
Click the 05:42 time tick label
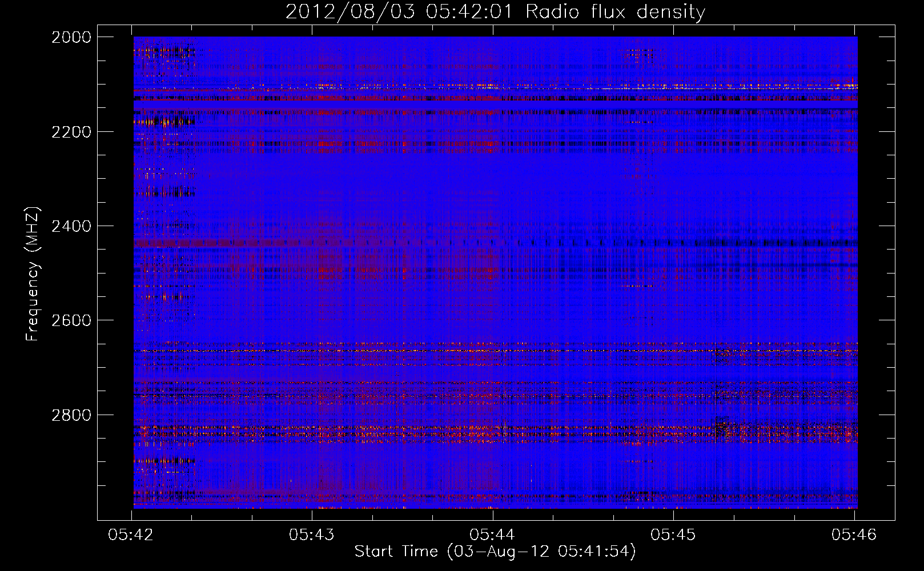coord(131,535)
